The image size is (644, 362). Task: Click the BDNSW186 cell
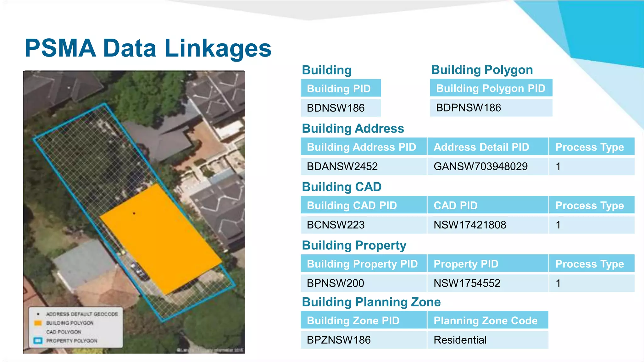[341, 108]
